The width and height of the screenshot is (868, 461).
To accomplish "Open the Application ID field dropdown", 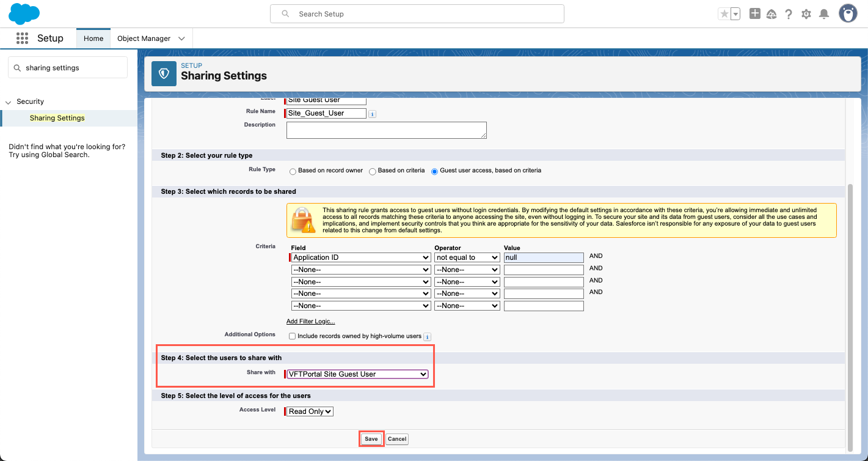I will pos(360,257).
